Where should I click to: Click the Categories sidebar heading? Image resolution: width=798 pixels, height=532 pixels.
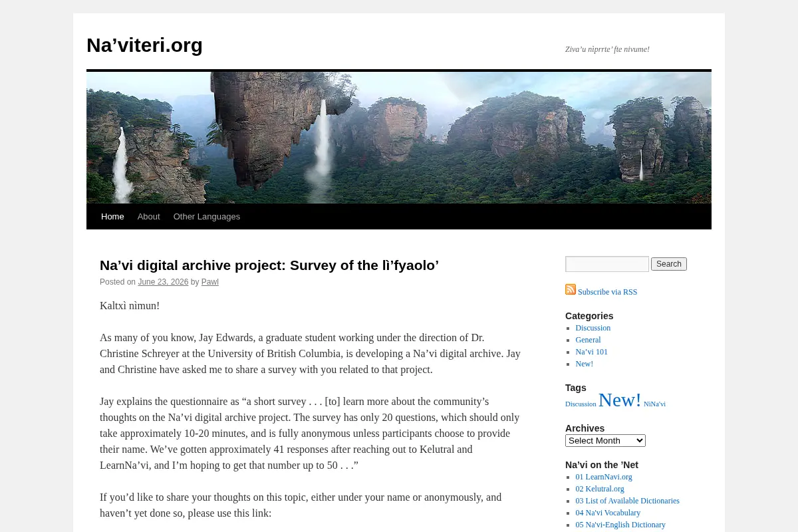click(589, 316)
